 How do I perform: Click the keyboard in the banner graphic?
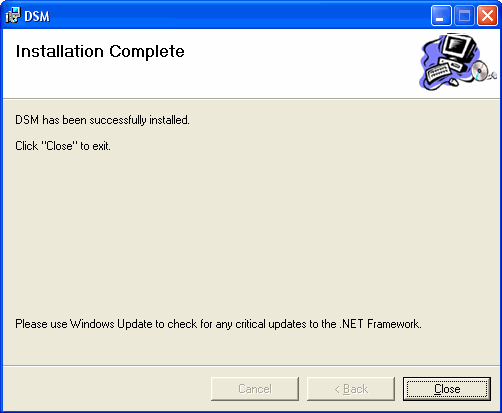coord(438,72)
